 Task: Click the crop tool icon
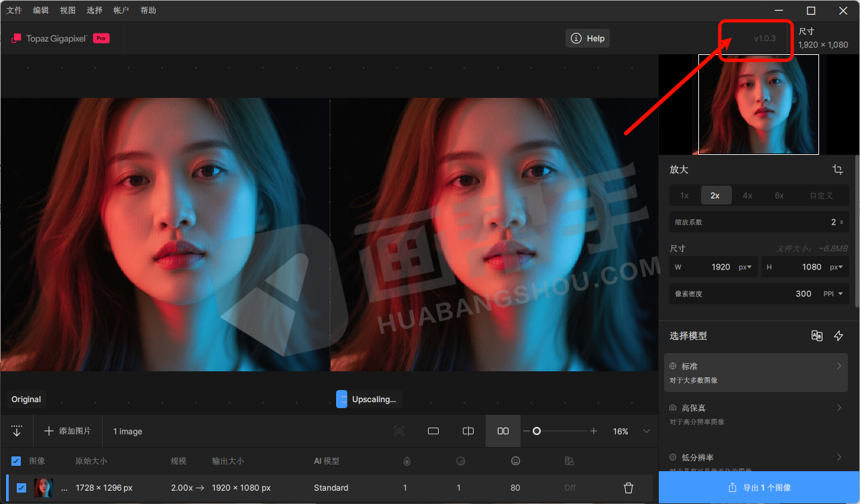(x=838, y=170)
